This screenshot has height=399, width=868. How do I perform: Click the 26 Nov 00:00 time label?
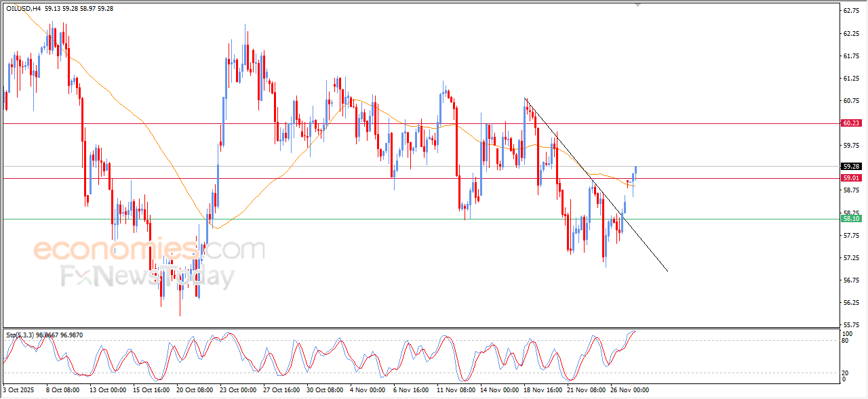pos(629,390)
